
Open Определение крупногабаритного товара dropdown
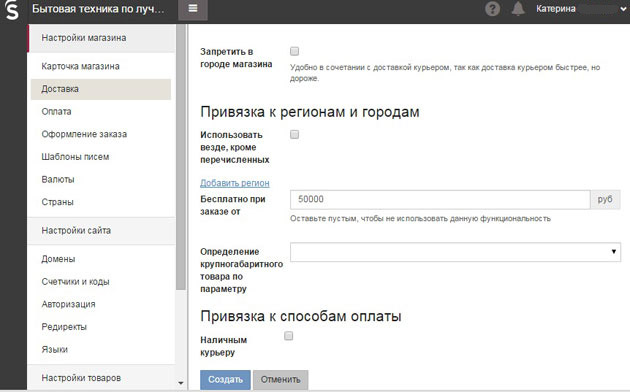[455, 252]
